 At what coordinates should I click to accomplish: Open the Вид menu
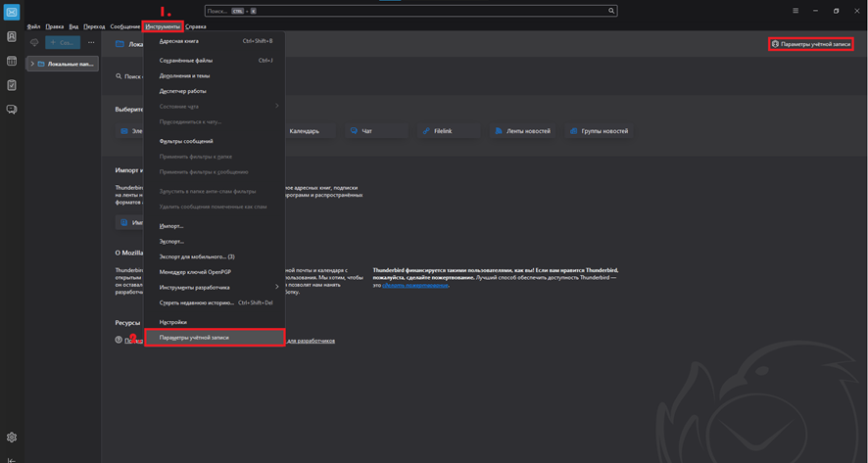[73, 26]
